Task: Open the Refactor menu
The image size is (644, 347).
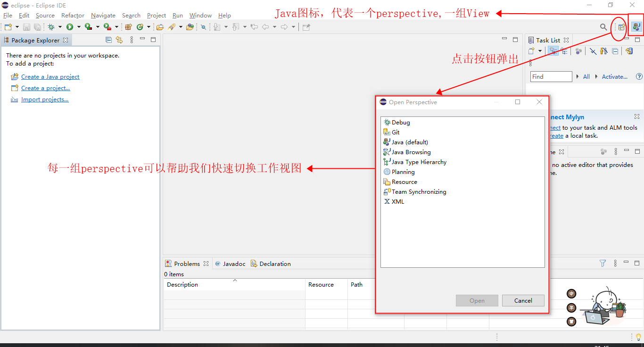Action: pyautogui.click(x=73, y=16)
